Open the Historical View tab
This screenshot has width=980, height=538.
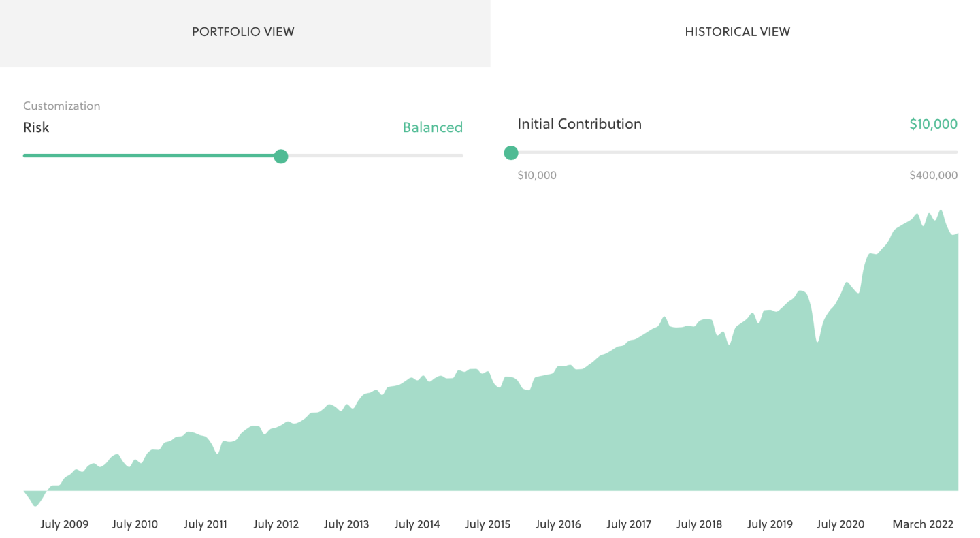pyautogui.click(x=737, y=33)
